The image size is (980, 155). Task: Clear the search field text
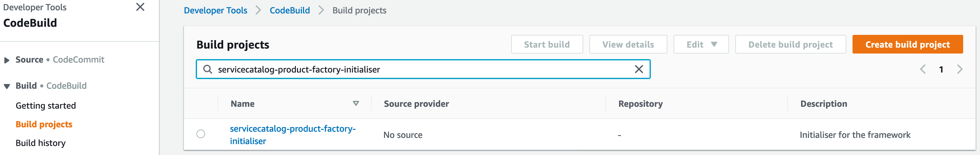pos(639,69)
